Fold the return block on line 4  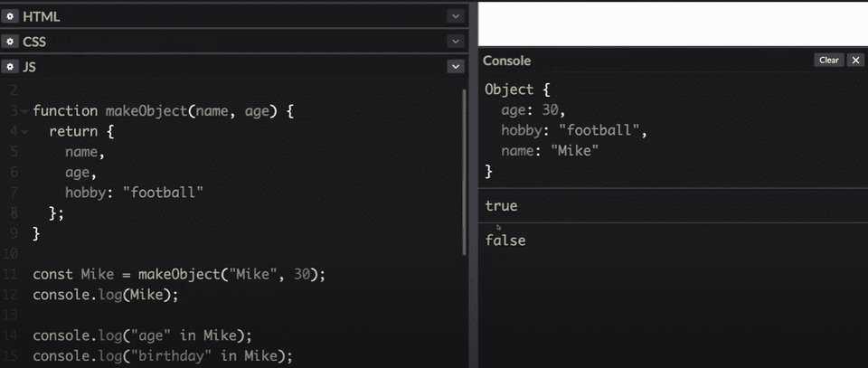click(x=24, y=131)
